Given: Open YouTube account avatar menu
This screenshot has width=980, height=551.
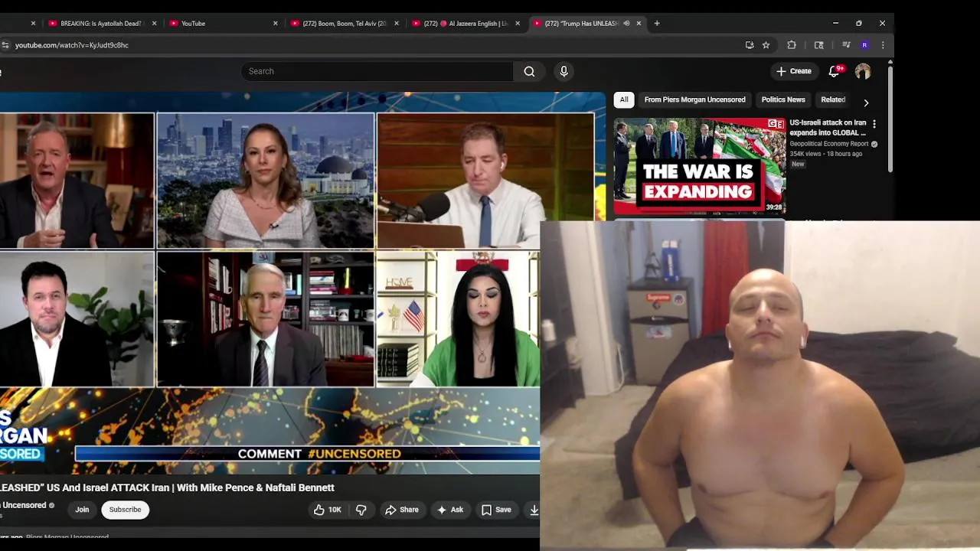Looking at the screenshot, I should coord(863,71).
